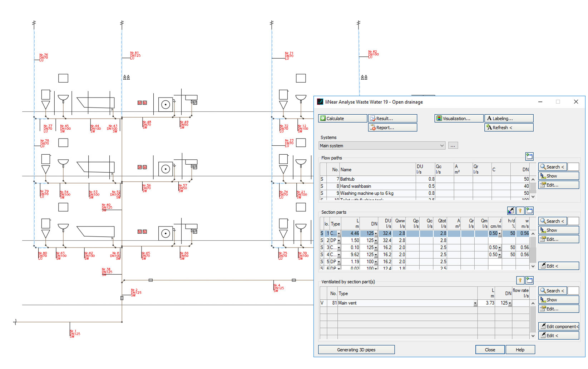Click Refresh with the magic wand icon
The width and height of the screenshot is (588, 369).
pyautogui.click(x=508, y=127)
